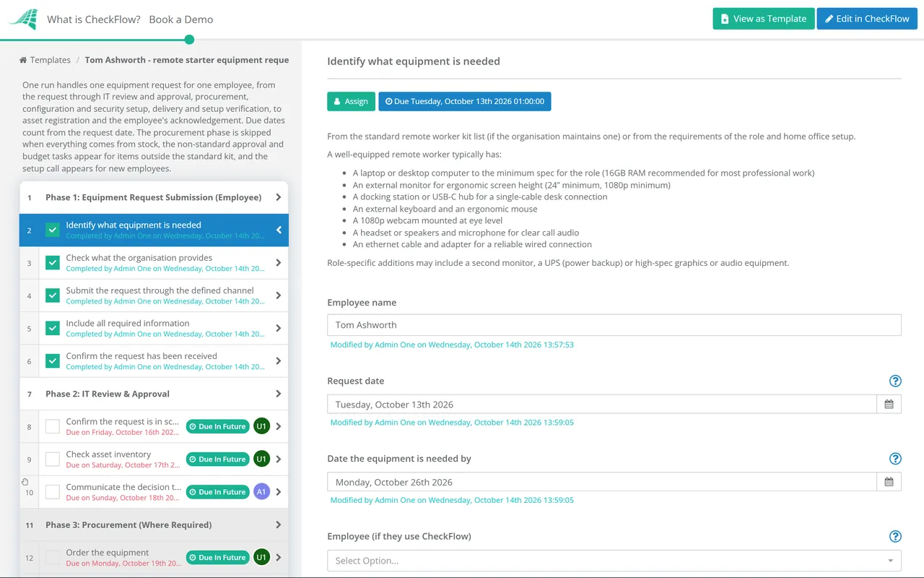The height and width of the screenshot is (578, 924).
Task: Click the Assign button
Action: (351, 101)
